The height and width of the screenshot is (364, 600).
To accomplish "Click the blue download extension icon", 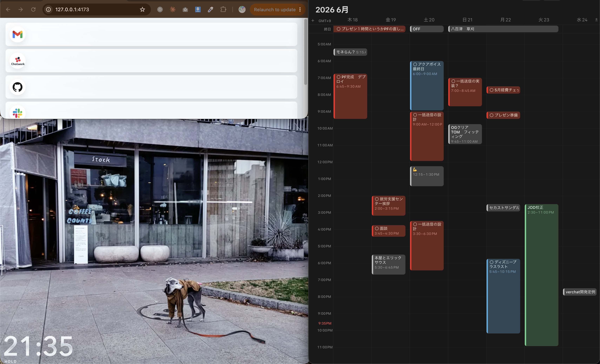I will pos(198,9).
